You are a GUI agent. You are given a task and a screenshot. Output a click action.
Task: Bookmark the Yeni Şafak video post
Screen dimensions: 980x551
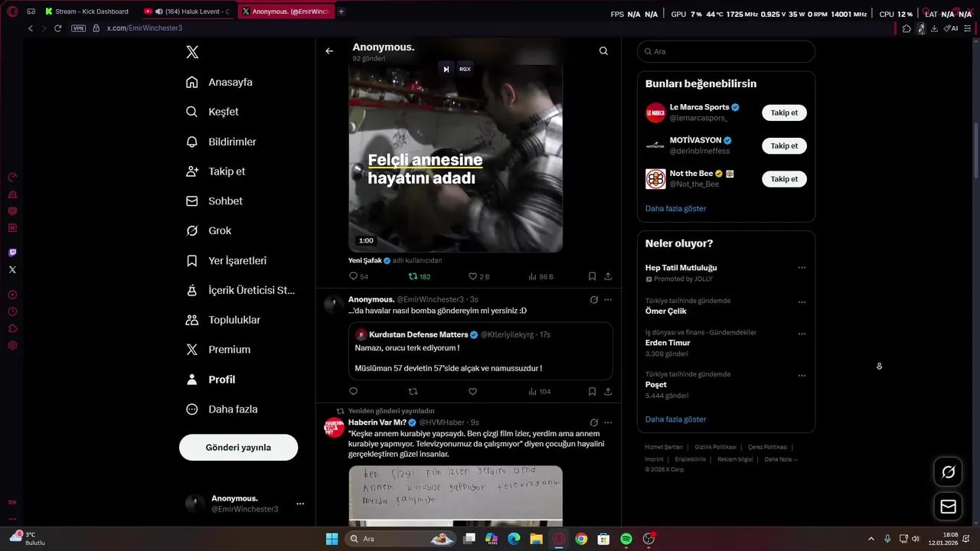(x=592, y=276)
